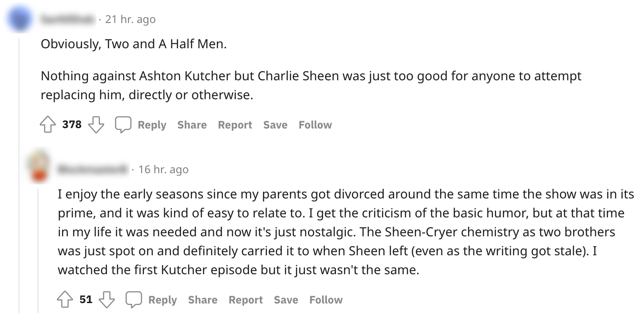Collapse thread using top comment's vertical line
Screen dimensions: 644x313
19,180
